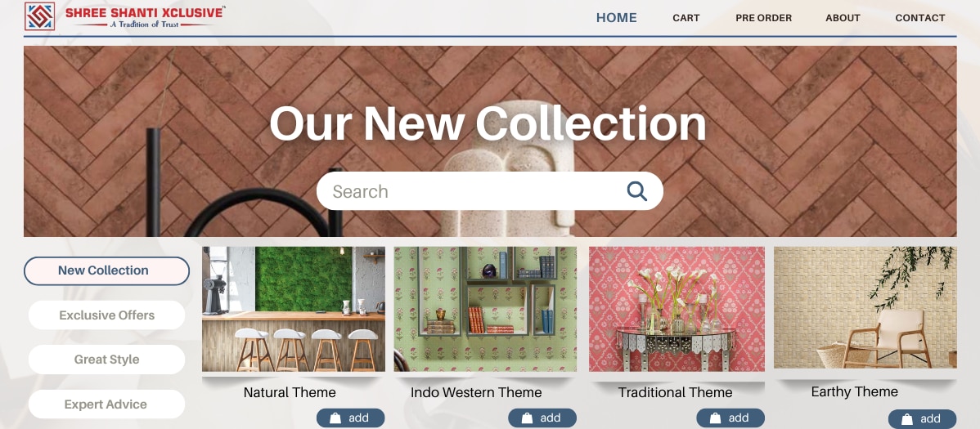Click the search magnifier icon
Screen dimensions: 980x429
click(637, 191)
